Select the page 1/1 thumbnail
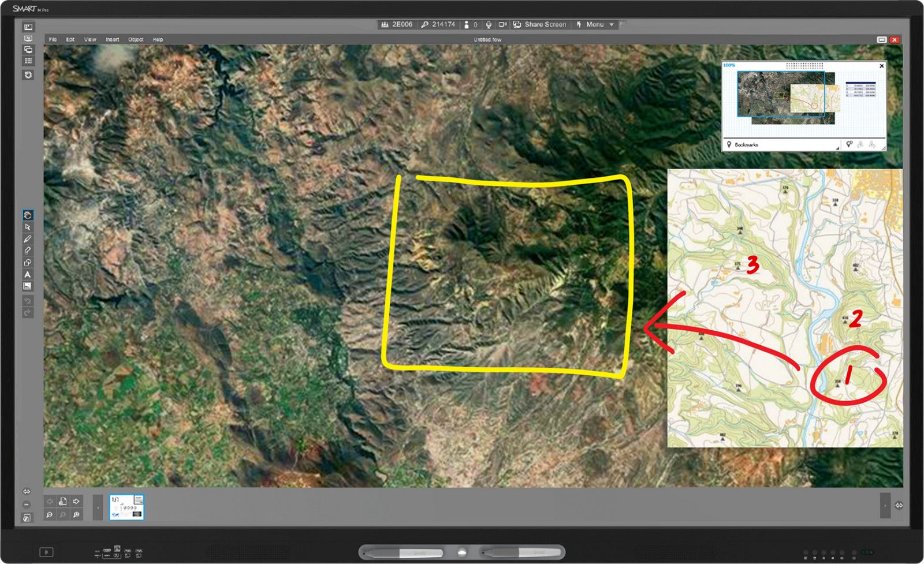This screenshot has height=564, width=924. (x=126, y=507)
